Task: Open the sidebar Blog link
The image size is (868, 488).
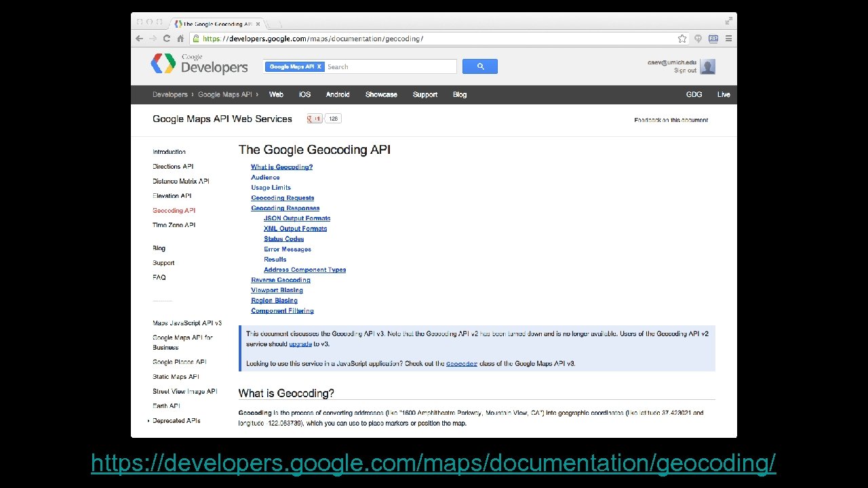Action: point(159,248)
